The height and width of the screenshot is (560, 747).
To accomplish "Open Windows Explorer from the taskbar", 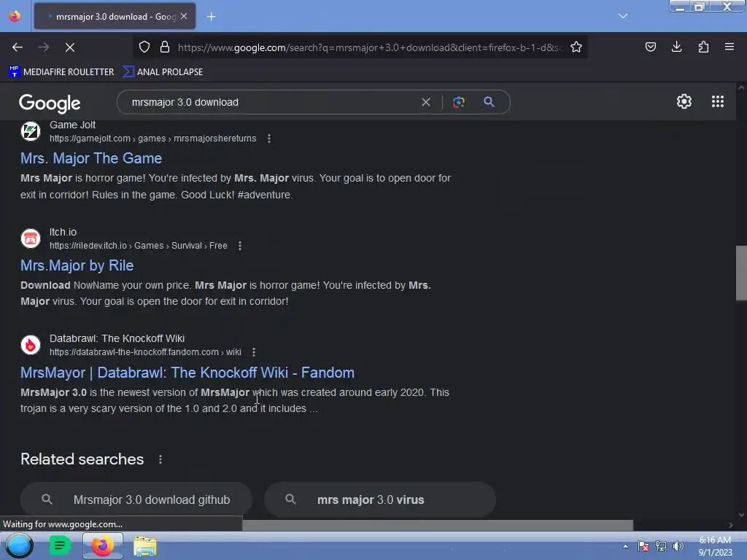I will coord(145,546).
